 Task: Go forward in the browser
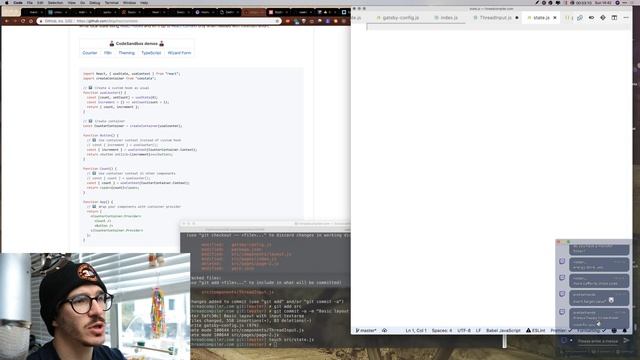point(15,21)
